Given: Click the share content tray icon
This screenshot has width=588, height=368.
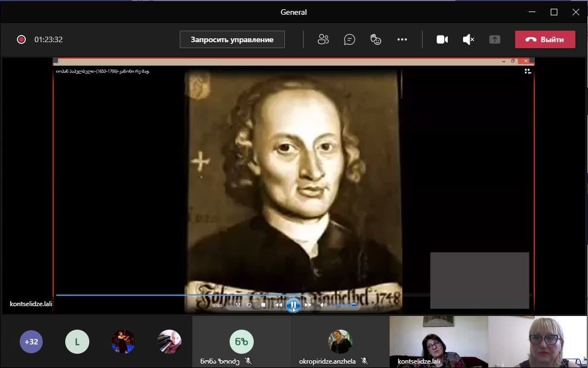Looking at the screenshot, I should (x=495, y=39).
